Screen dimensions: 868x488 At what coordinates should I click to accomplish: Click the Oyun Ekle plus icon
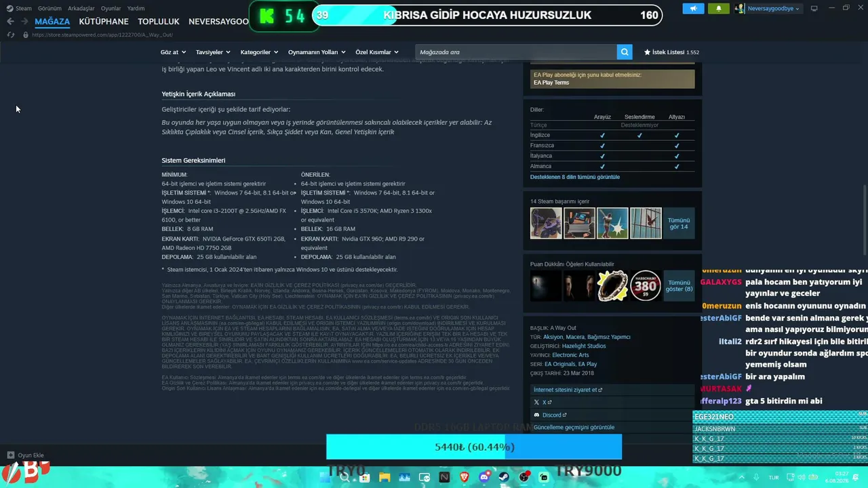point(10,455)
